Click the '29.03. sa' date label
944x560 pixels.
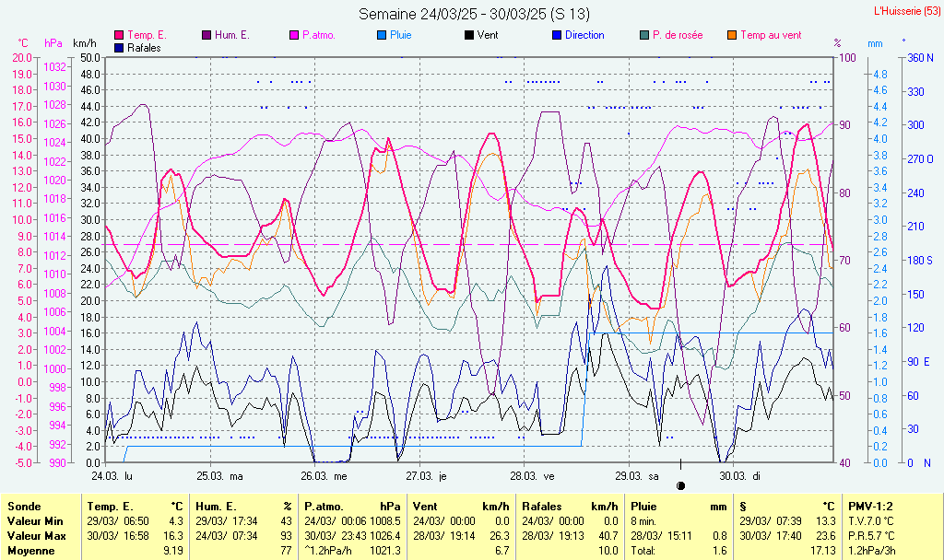pyautogui.click(x=637, y=476)
